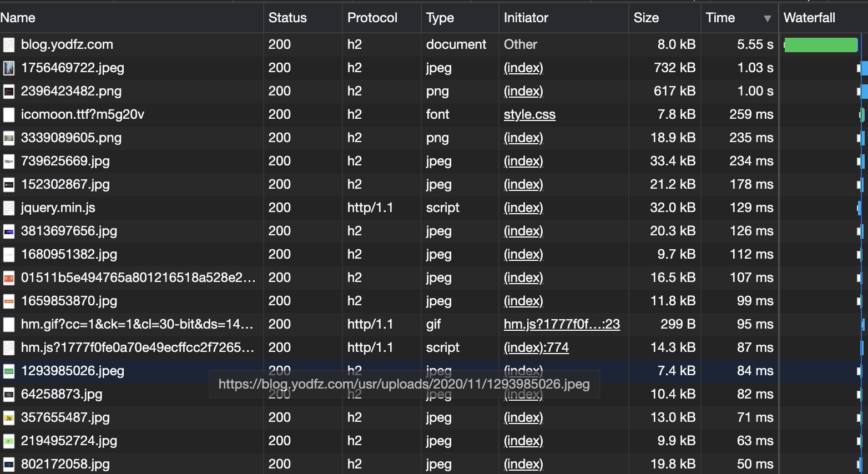Sort requests by Type column
The image size is (868, 474).
[x=460, y=18]
